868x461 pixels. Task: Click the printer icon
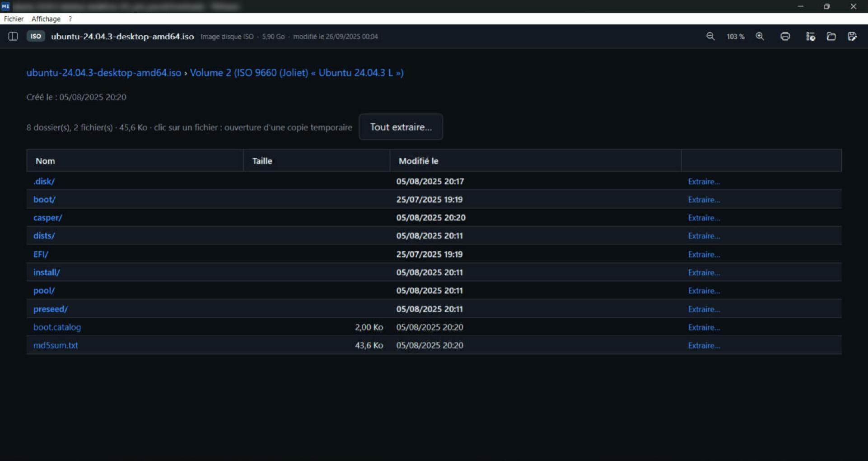(785, 37)
